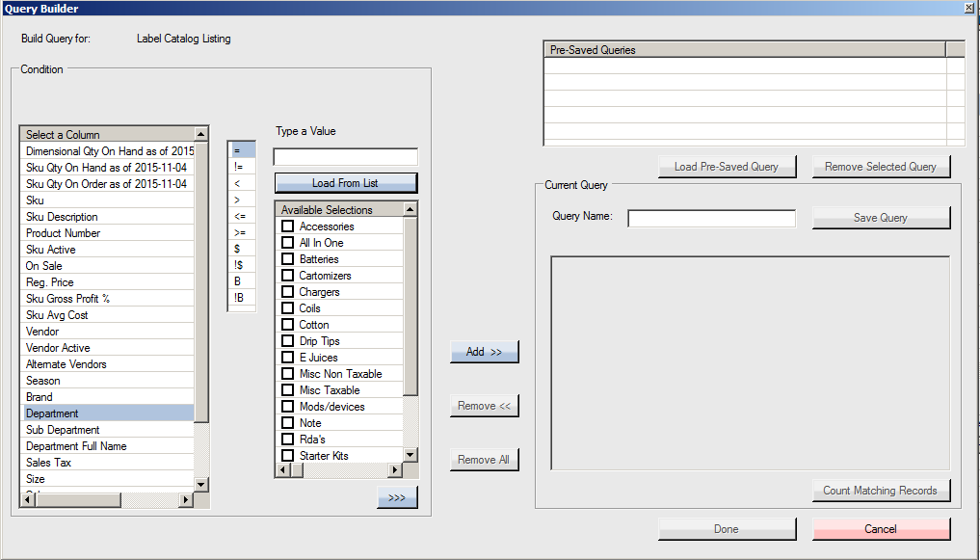Select the greater-than-or-equal operator
Screen dimensions: 980x560
(x=242, y=232)
